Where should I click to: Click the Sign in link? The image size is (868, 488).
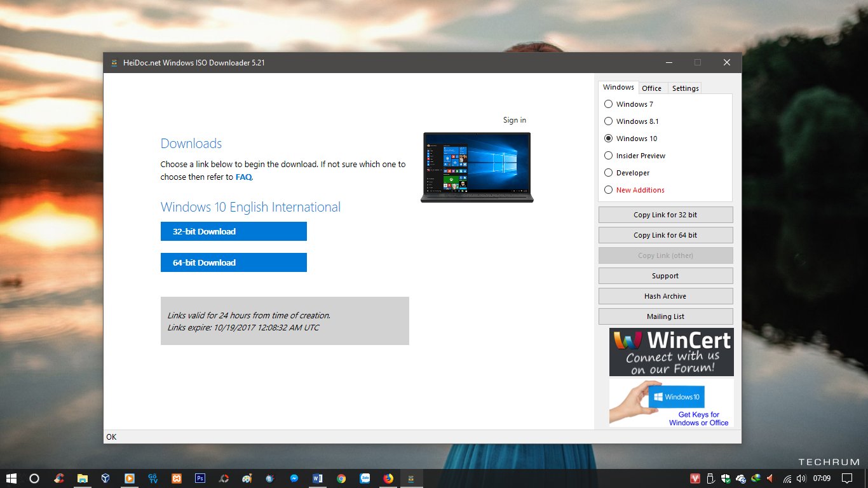tap(515, 120)
